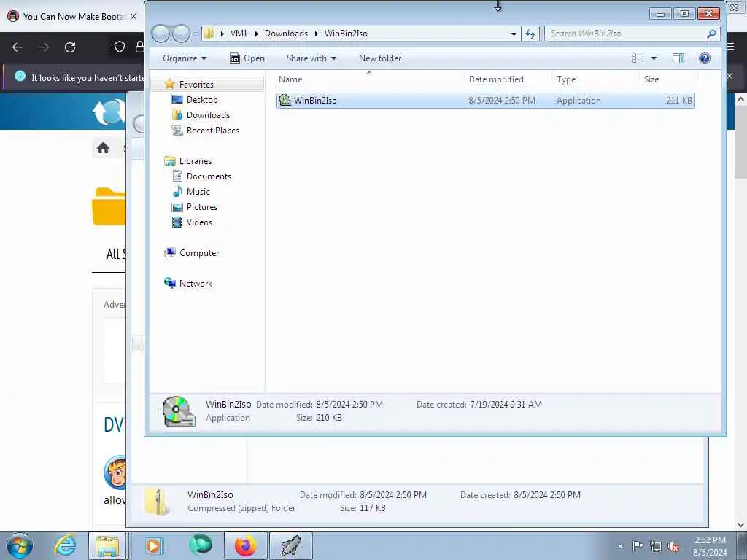Click the Firefox browser back arrow
Screen dimensions: 747x560
(18, 47)
